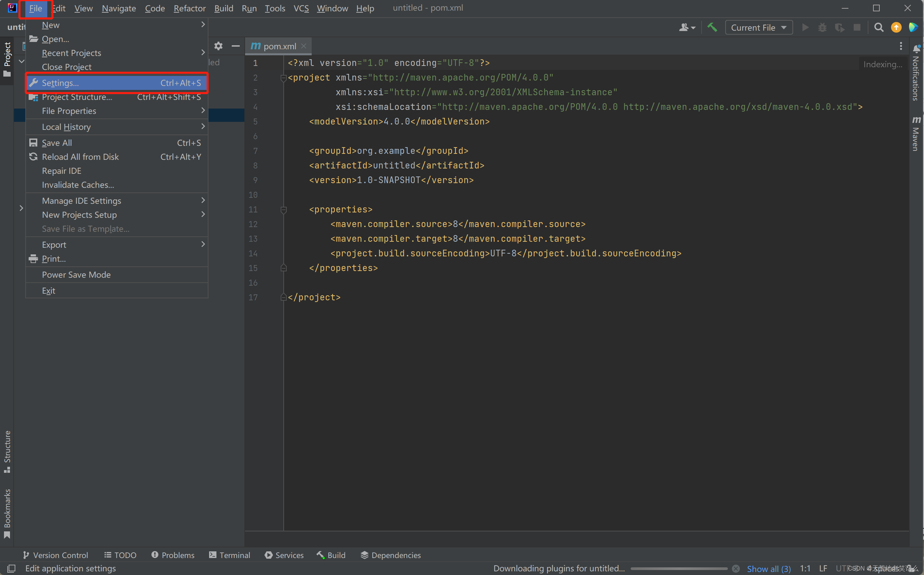The width and height of the screenshot is (924, 575).
Task: Toggle the Bookmarks tool window
Action: tap(7, 513)
